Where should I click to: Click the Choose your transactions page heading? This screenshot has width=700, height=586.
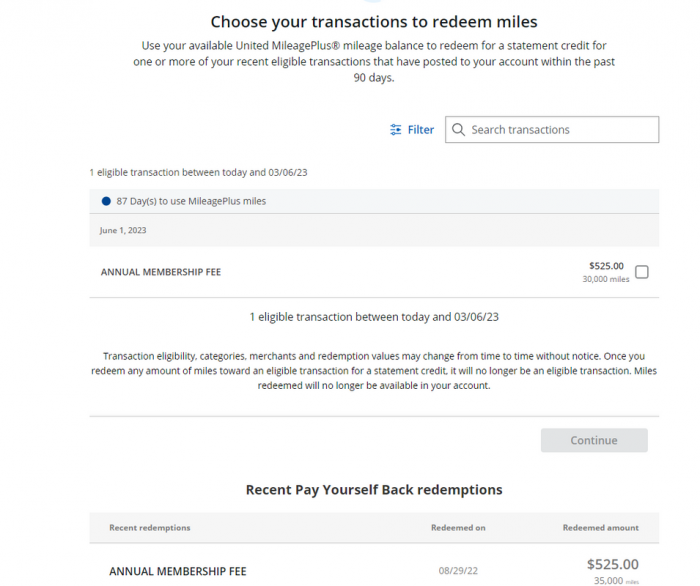click(374, 22)
